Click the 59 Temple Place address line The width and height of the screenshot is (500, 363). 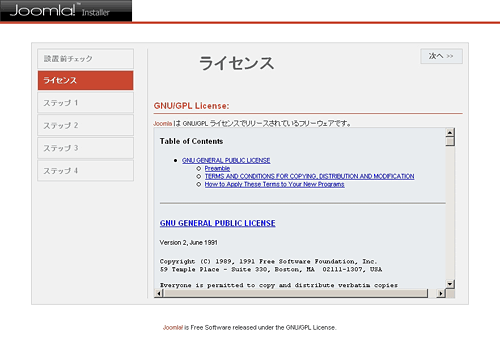tap(271, 269)
